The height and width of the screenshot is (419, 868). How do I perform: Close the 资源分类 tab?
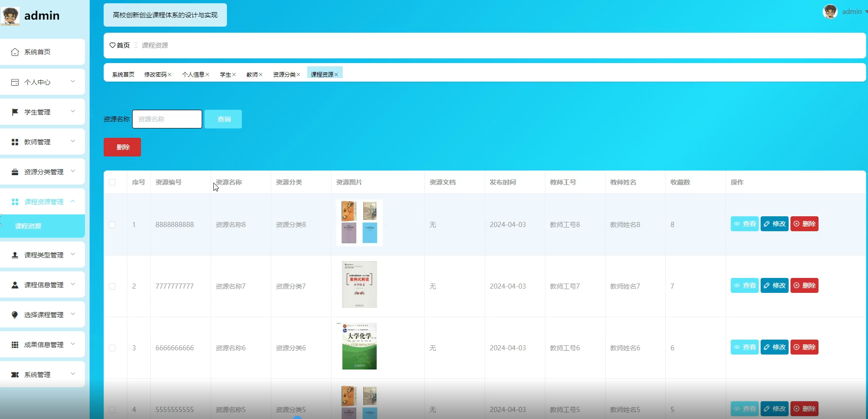click(x=298, y=75)
